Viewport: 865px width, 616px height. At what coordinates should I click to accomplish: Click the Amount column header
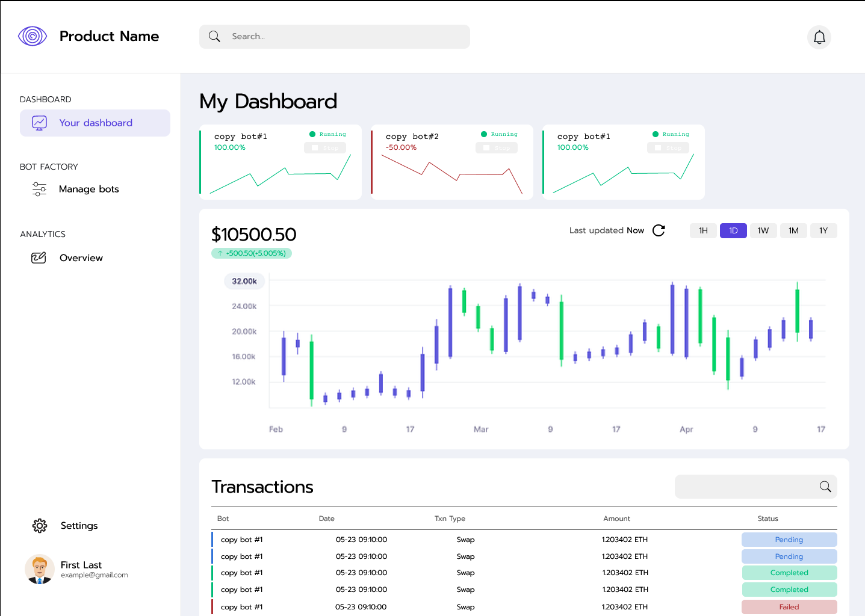click(x=617, y=519)
